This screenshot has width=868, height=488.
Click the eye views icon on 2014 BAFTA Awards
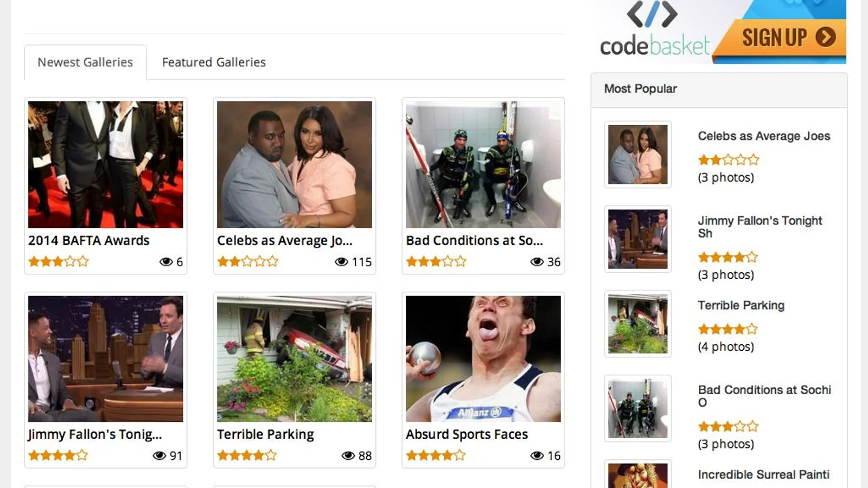(x=166, y=262)
